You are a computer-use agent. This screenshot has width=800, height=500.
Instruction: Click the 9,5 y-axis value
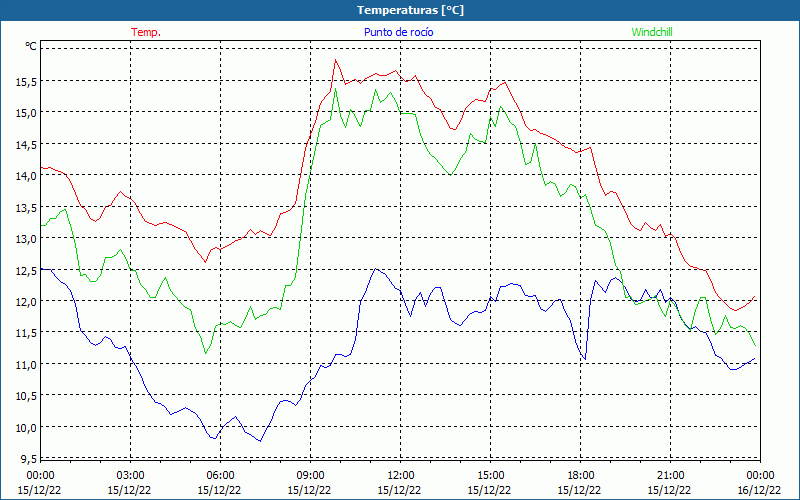(x=29, y=459)
